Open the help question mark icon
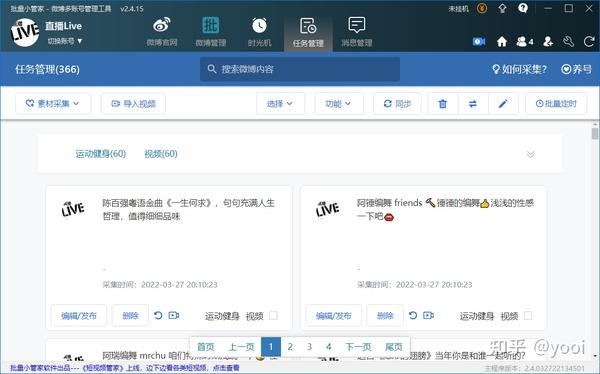The height and width of the screenshot is (374, 600). pyautogui.click(x=523, y=8)
